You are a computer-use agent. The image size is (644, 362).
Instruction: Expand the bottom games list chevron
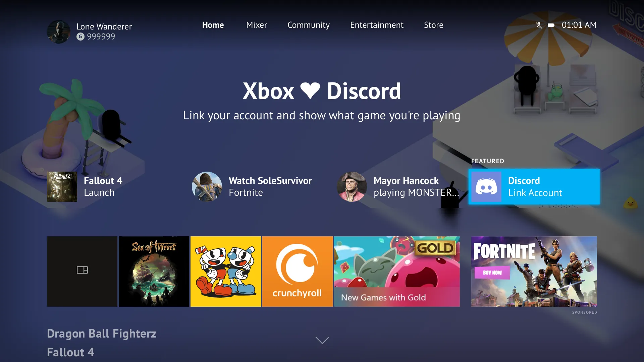pyautogui.click(x=322, y=340)
